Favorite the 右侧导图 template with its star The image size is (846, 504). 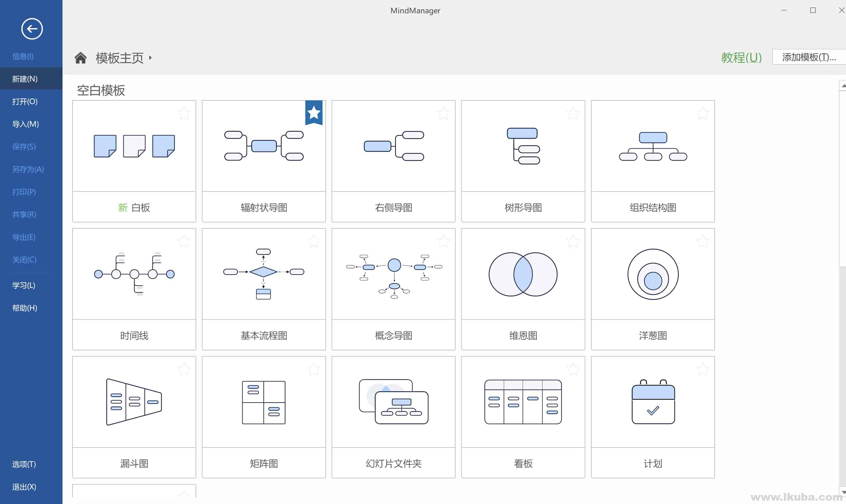[443, 113]
